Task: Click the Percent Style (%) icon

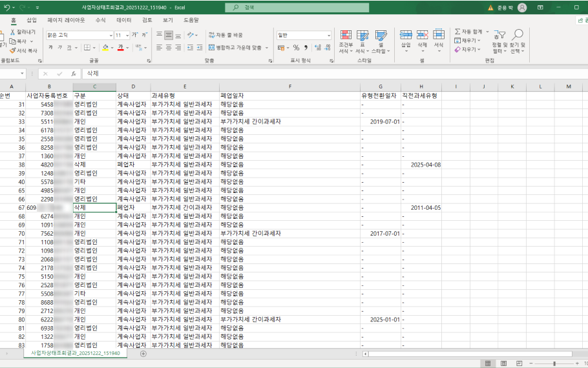Action: [x=296, y=48]
